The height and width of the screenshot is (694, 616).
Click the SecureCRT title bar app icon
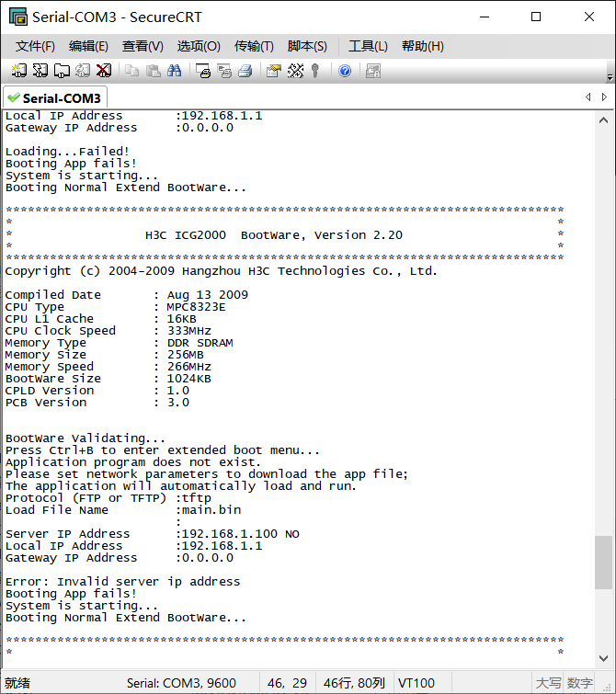coord(18,17)
